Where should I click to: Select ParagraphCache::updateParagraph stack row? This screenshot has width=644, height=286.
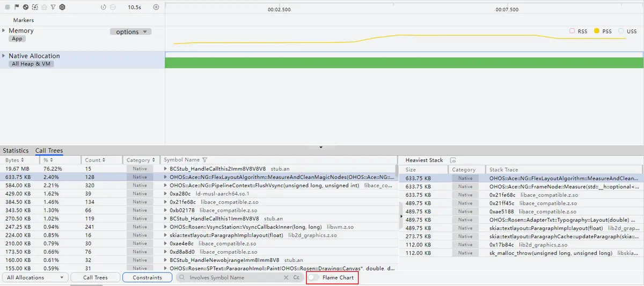522,237
